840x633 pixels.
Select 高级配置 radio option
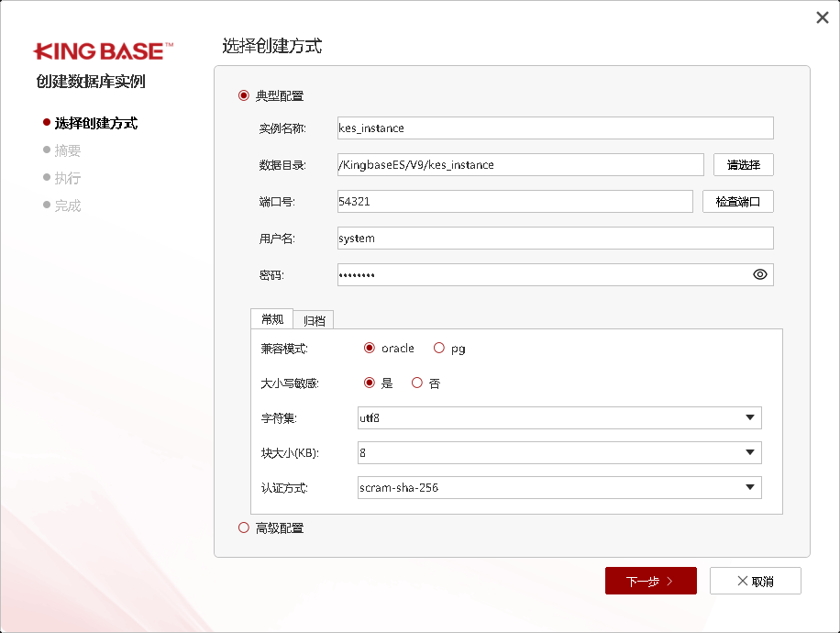click(244, 527)
